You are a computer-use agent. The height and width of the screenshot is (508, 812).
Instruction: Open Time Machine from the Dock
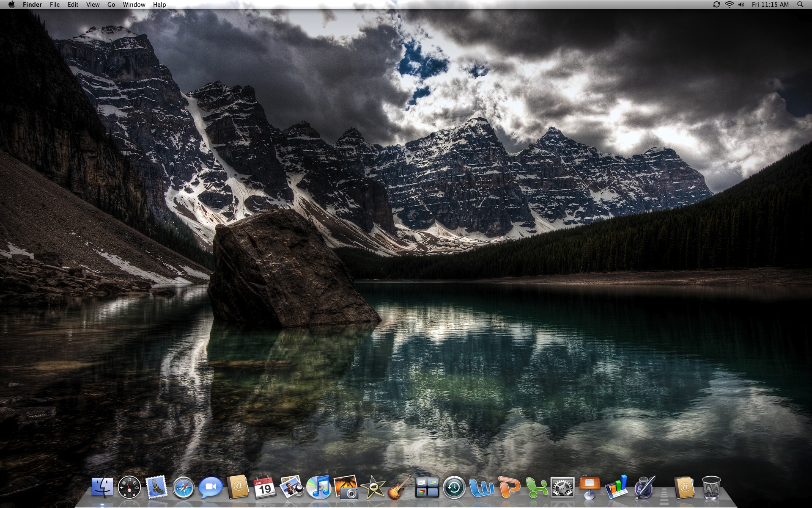[x=454, y=488]
